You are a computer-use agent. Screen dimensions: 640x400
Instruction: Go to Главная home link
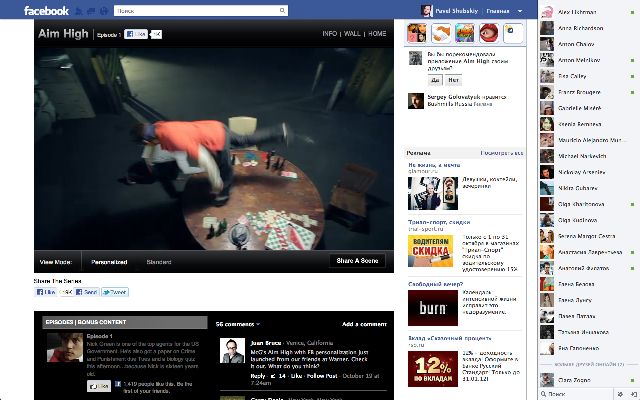(x=498, y=11)
